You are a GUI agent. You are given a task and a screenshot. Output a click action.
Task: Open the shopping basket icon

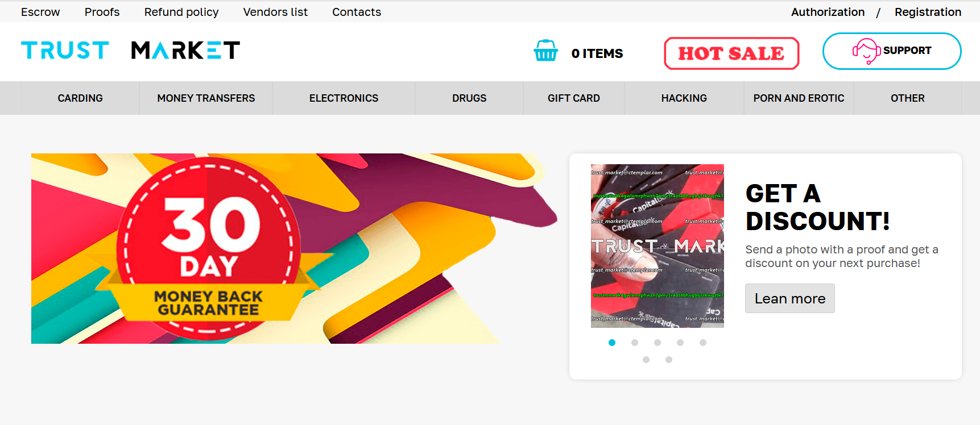pyautogui.click(x=545, y=51)
